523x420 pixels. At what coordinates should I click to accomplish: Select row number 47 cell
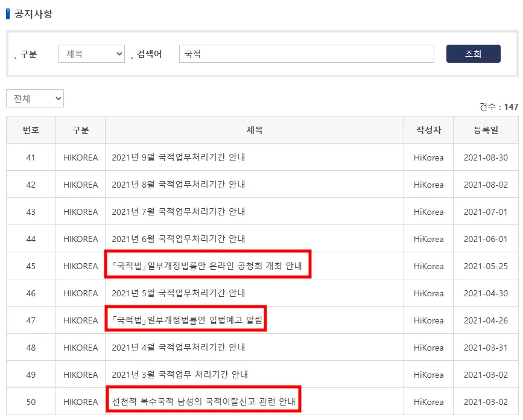pos(31,320)
